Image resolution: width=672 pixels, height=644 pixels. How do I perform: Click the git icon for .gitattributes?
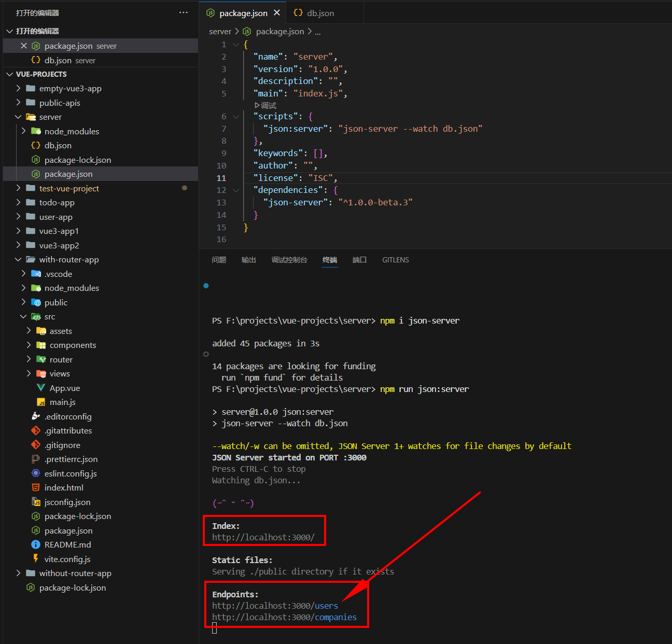[x=36, y=430]
